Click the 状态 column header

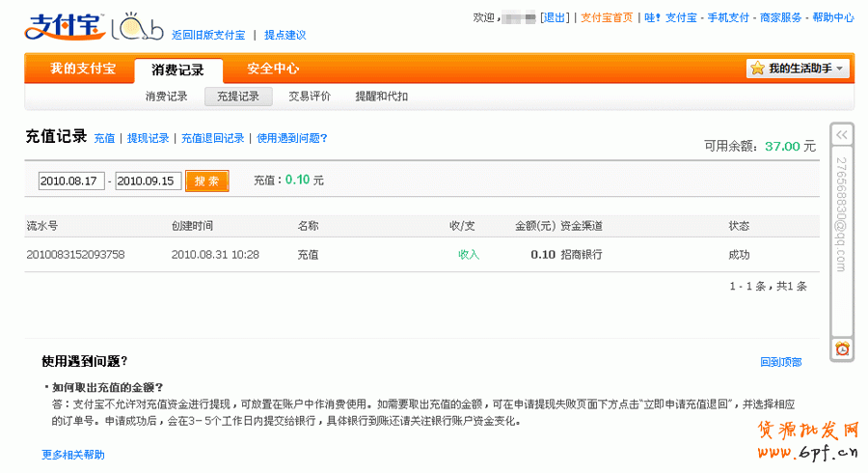(x=739, y=226)
